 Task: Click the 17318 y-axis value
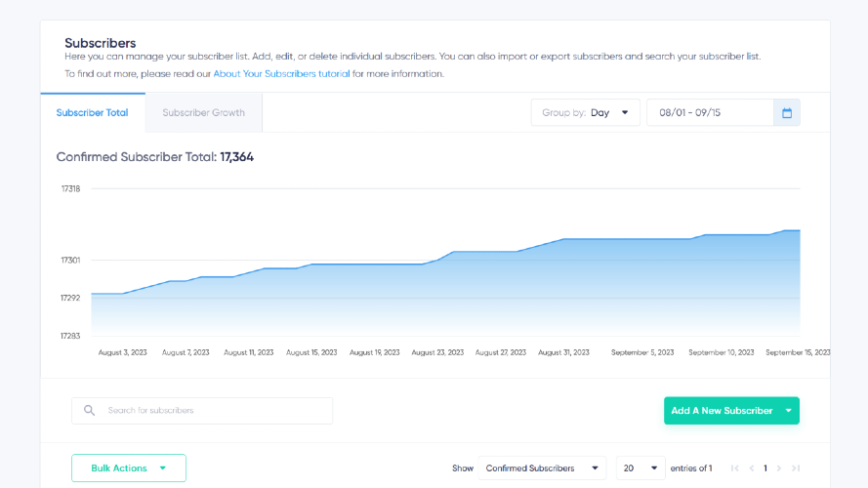(x=70, y=188)
